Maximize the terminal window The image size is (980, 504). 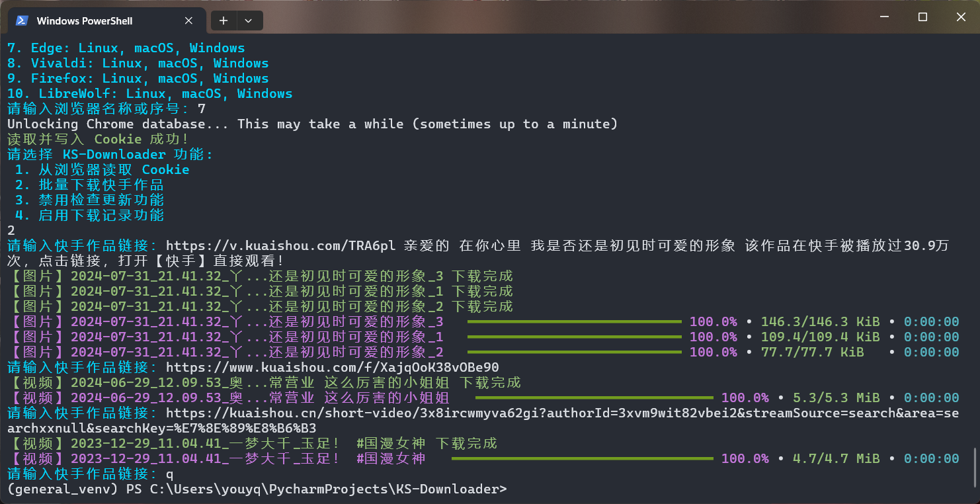pyautogui.click(x=922, y=17)
